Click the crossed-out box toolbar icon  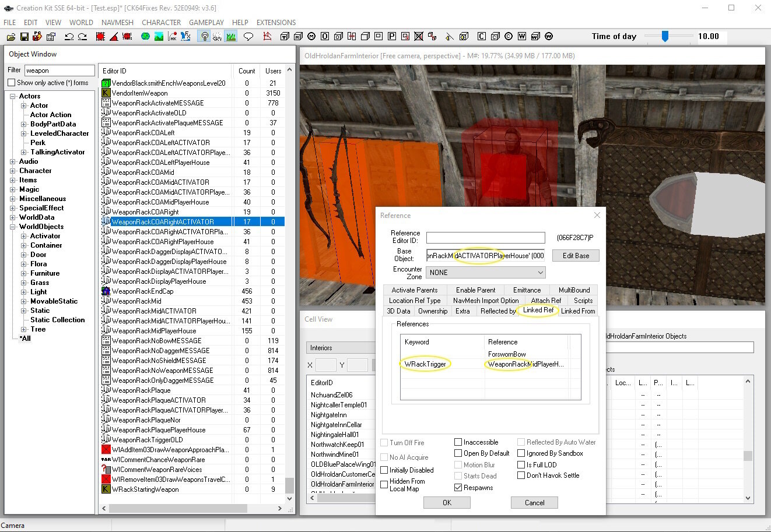[419, 37]
